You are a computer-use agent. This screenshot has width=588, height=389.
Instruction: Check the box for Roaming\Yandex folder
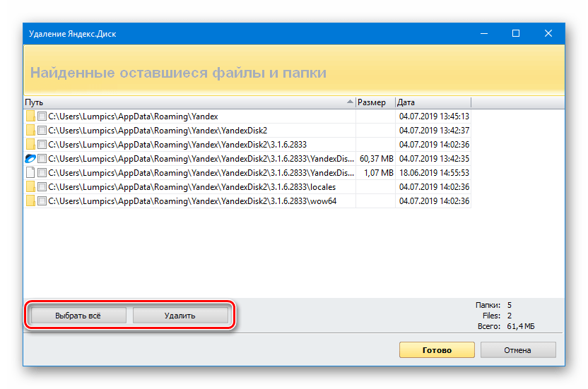coord(42,116)
